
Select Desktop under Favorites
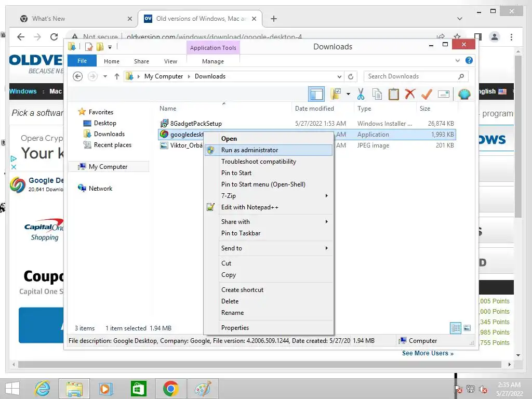(105, 123)
